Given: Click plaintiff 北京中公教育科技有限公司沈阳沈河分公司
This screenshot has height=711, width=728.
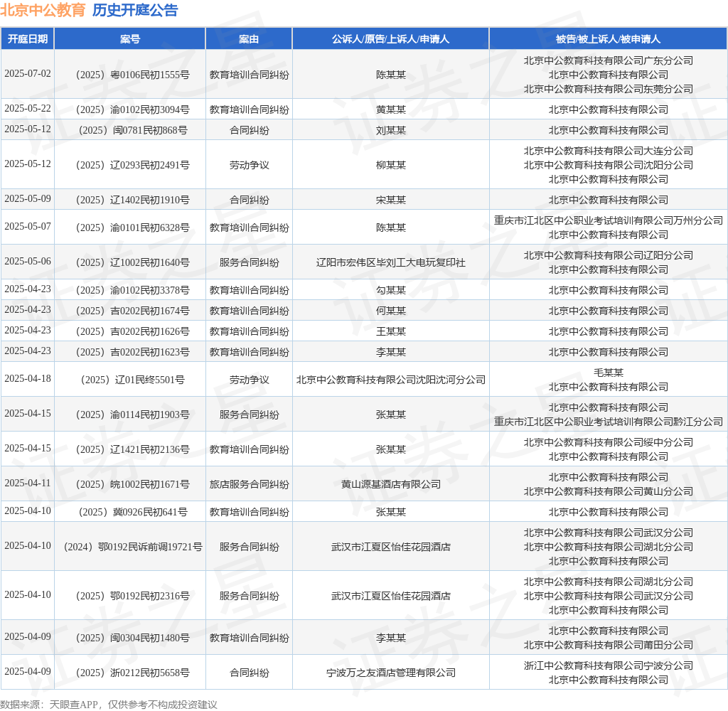Looking at the screenshot, I should (391, 380).
